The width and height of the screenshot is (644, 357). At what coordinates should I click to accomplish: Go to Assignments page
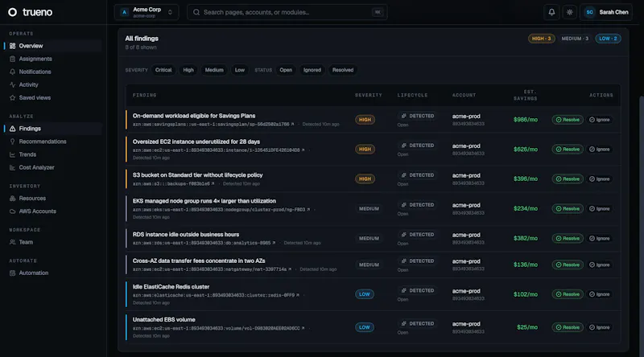point(52,59)
